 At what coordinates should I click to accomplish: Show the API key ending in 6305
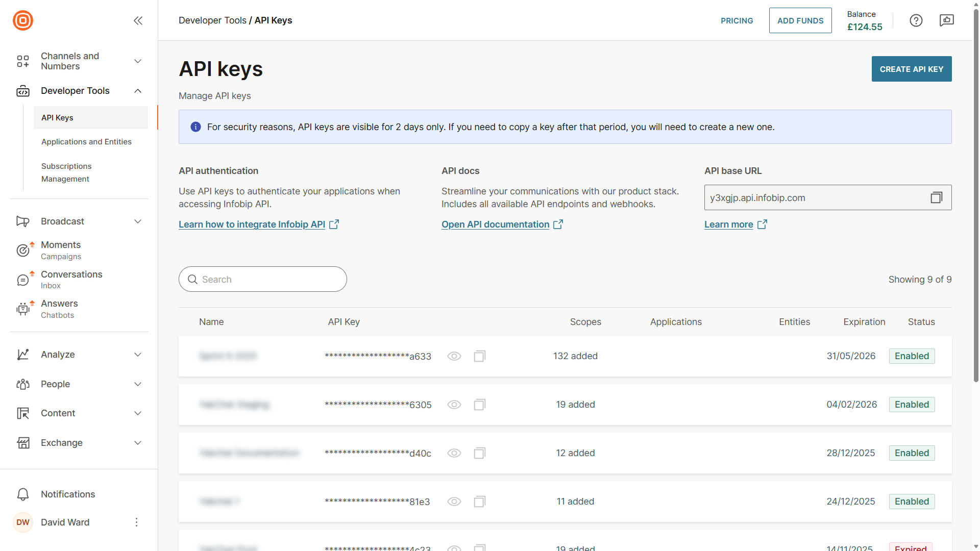[454, 405]
